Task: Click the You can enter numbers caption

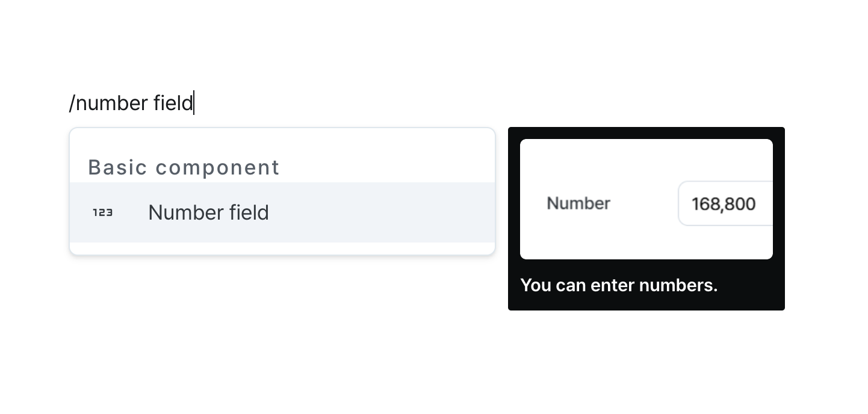Action: [x=619, y=285]
